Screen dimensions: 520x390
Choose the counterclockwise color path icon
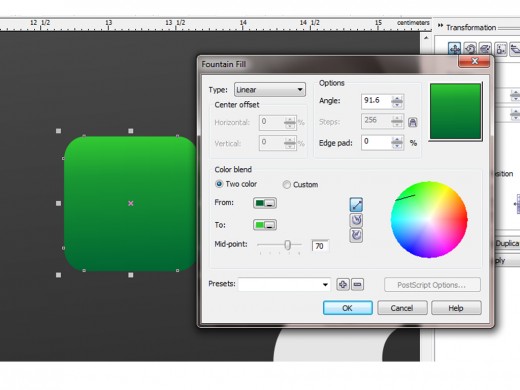click(356, 220)
